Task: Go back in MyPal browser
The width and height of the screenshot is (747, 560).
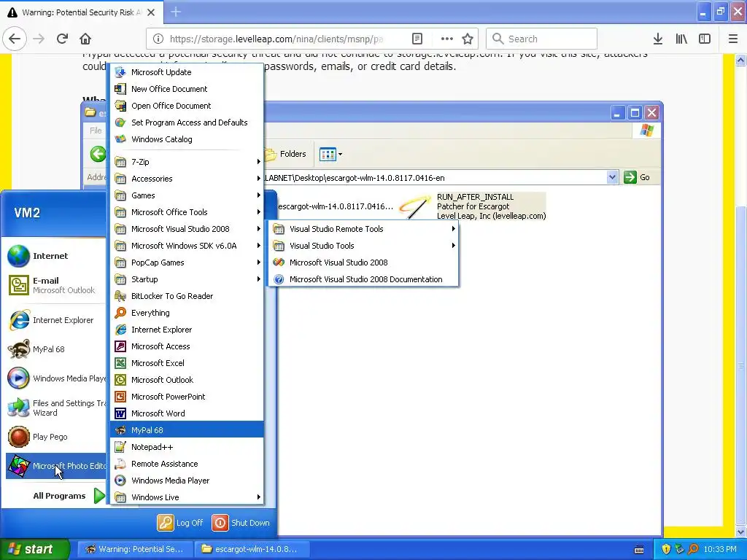Action: [15, 39]
